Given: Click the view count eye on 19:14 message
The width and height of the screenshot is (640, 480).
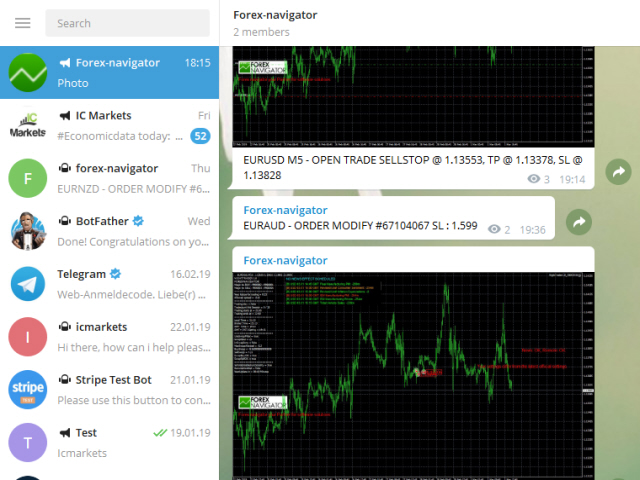Looking at the screenshot, I should [x=533, y=179].
